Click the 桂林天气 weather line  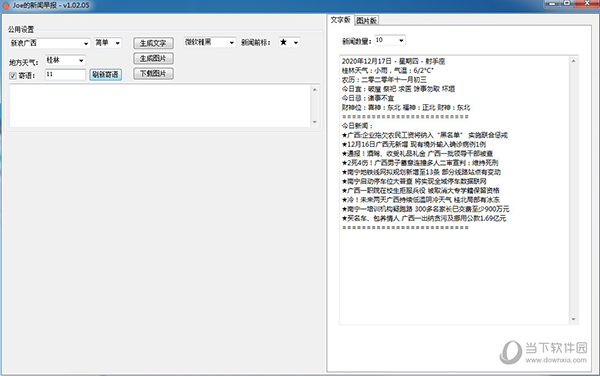tap(387, 70)
